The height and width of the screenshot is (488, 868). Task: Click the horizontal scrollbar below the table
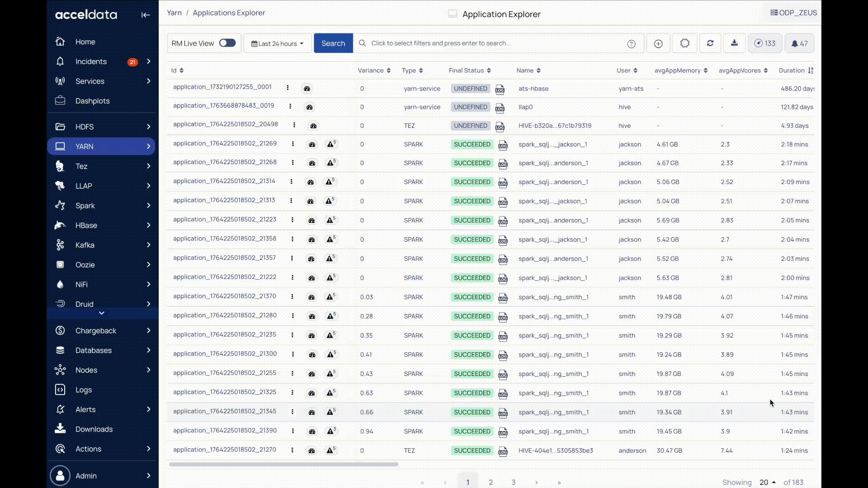283,464
